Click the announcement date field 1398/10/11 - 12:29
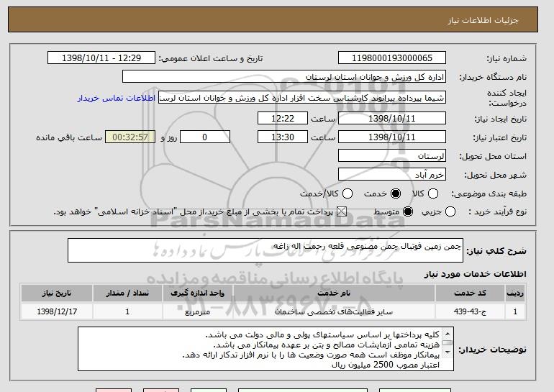The height and width of the screenshot is (392, 554). click(x=101, y=58)
